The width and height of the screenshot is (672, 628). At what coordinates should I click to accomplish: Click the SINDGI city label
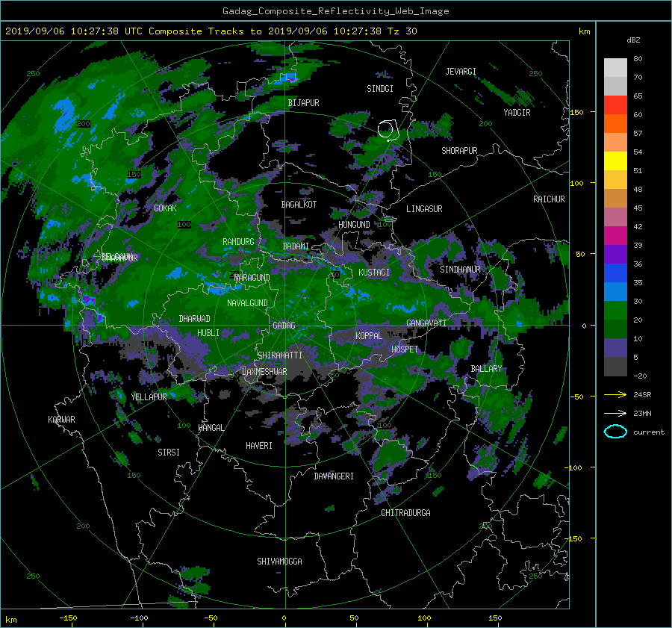[x=380, y=89]
